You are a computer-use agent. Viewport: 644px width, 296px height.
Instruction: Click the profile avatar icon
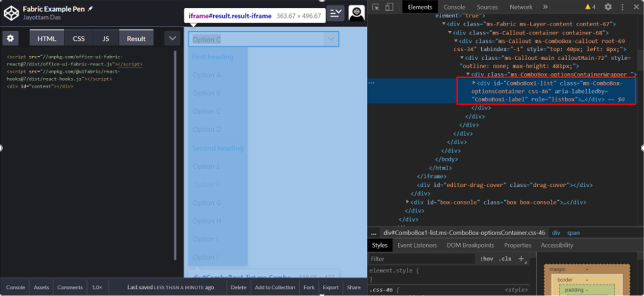pyautogui.click(x=356, y=13)
